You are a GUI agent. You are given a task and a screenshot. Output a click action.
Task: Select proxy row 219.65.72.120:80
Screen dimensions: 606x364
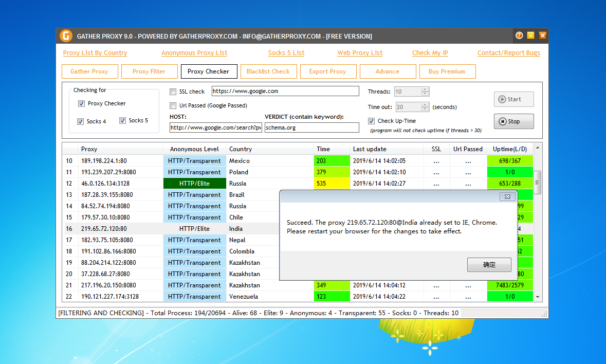tap(171, 229)
